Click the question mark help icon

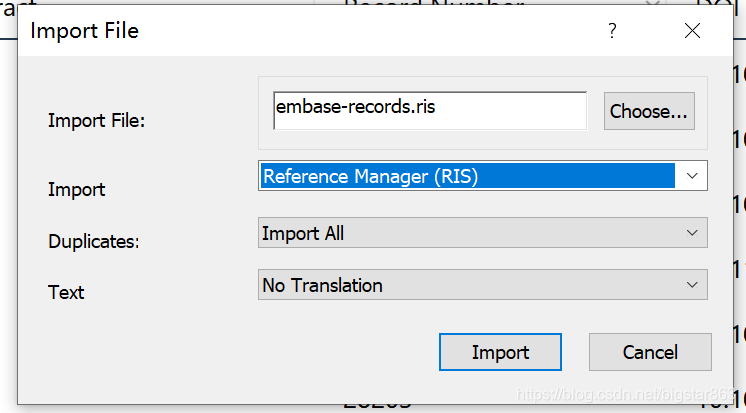tap(612, 31)
